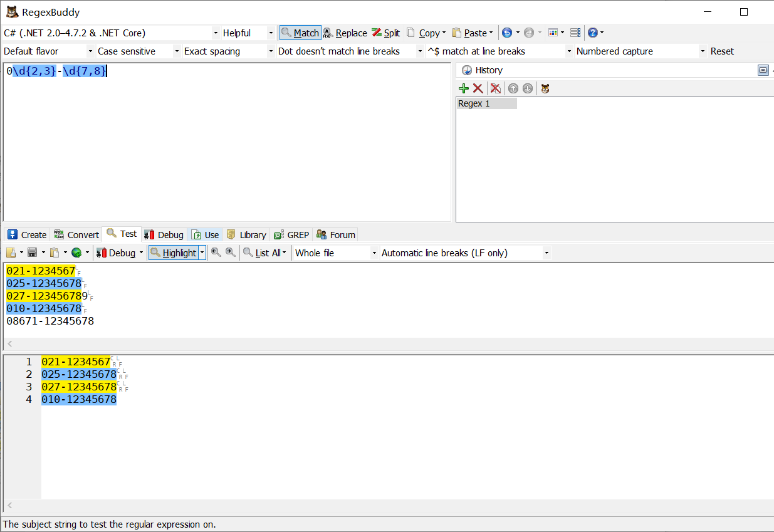Click the Debug button in Test toolbar
774x532 pixels.
(116, 253)
